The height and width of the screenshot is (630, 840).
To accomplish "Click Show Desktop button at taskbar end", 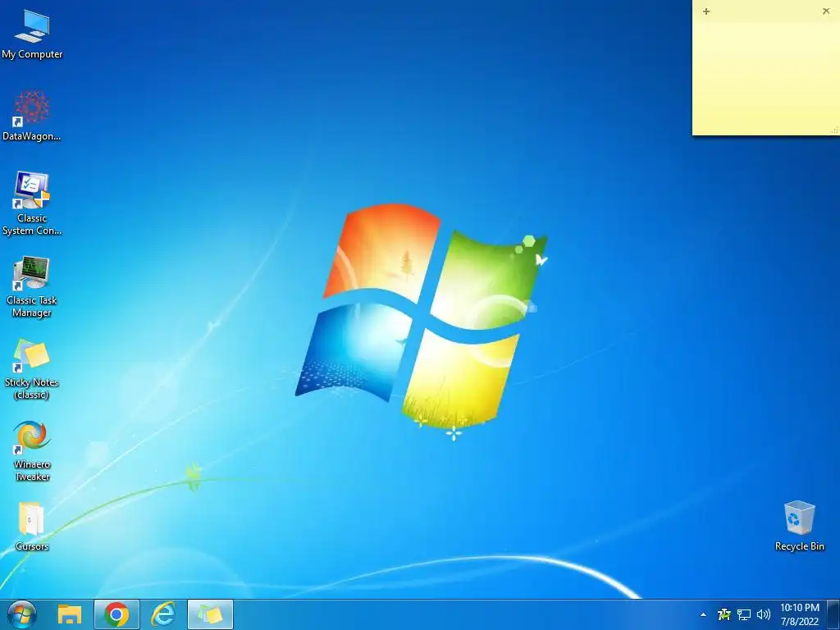I will click(x=833, y=614).
